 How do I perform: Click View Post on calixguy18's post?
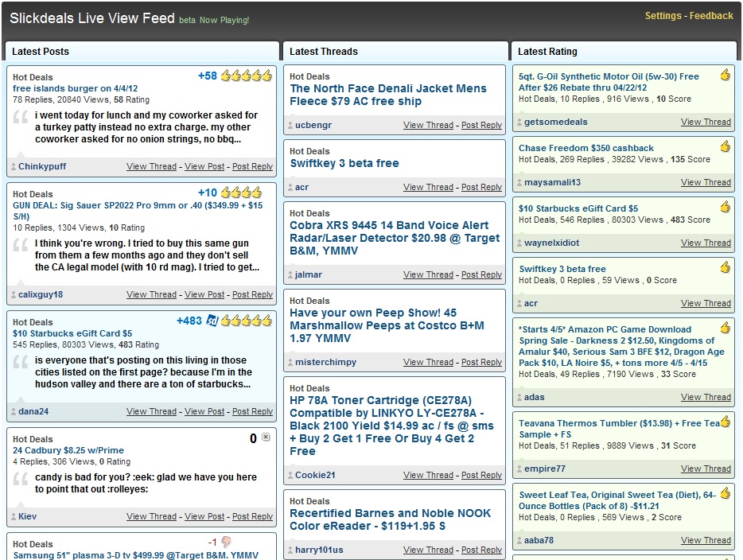[204, 294]
